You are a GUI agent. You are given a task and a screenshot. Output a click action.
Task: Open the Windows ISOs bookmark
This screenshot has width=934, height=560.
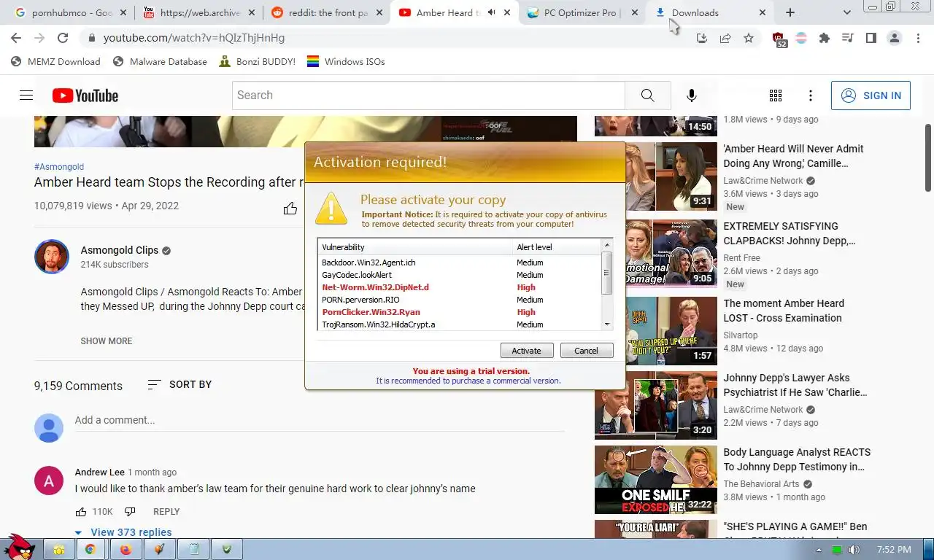click(x=346, y=61)
